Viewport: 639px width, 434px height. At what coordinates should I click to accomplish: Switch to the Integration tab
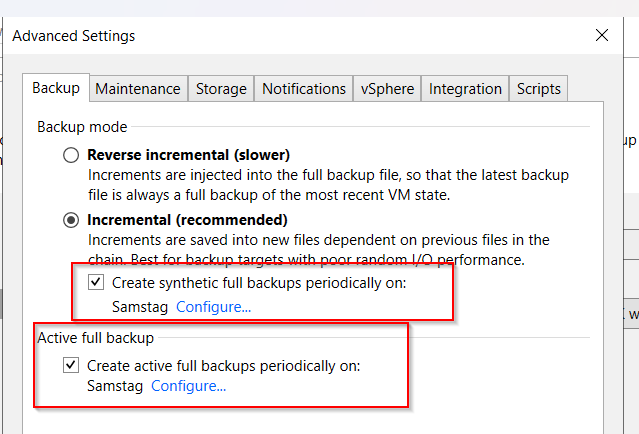(465, 89)
